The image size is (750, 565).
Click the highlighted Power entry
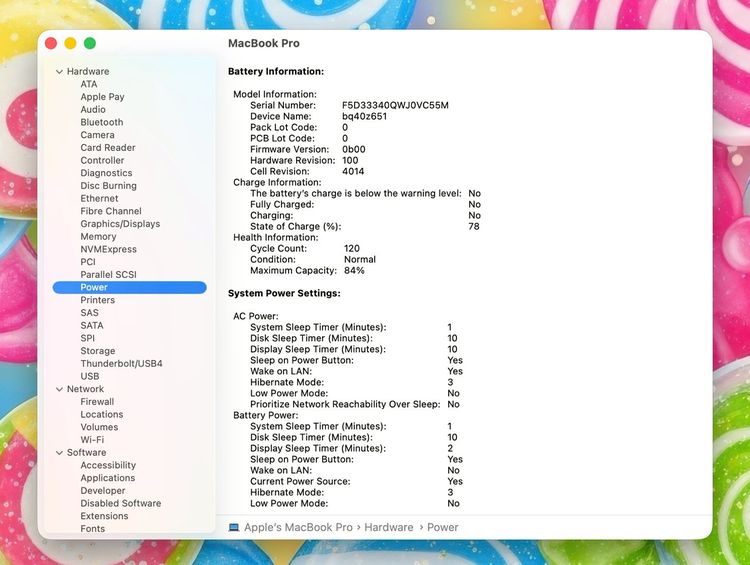click(x=130, y=287)
